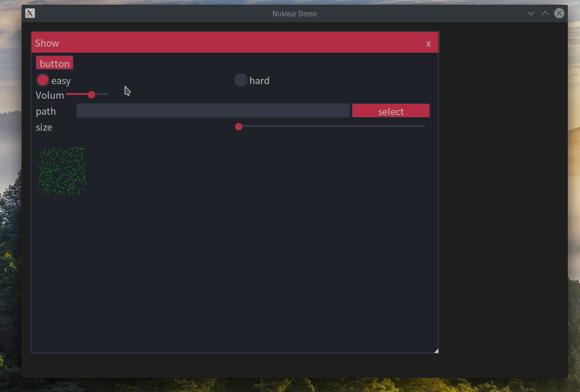This screenshot has width=580, height=392.
Task: Click the size label text
Action: (x=44, y=127)
